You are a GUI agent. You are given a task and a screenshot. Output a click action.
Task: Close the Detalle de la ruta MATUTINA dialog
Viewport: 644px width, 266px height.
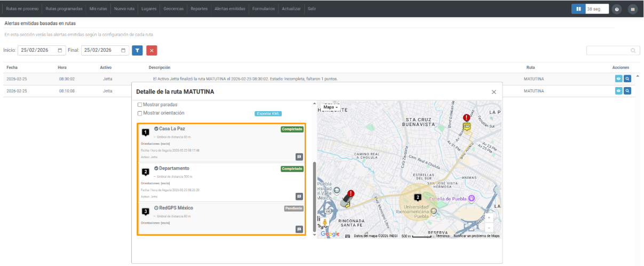point(494,92)
